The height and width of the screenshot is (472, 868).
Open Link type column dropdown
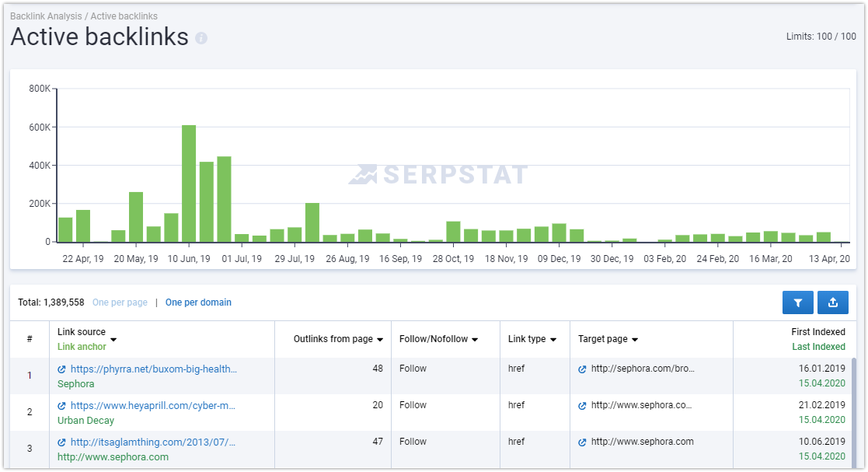tap(553, 340)
